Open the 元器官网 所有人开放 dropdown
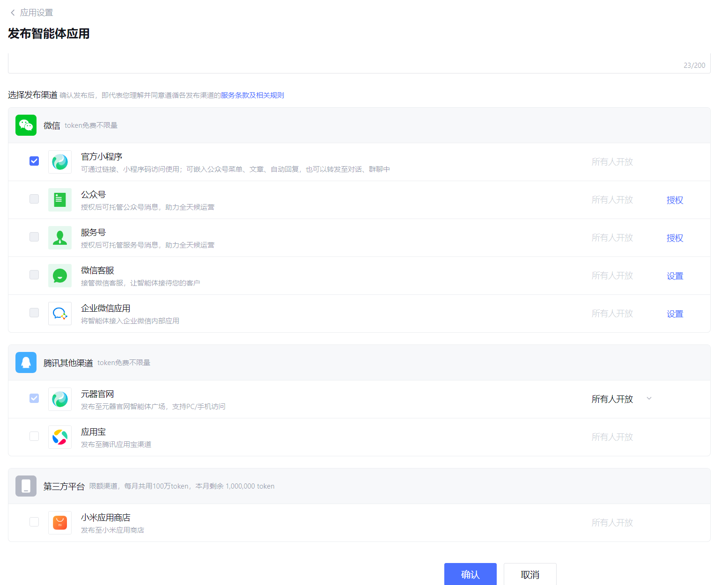Screen dimensions: 728x585 [649, 398]
